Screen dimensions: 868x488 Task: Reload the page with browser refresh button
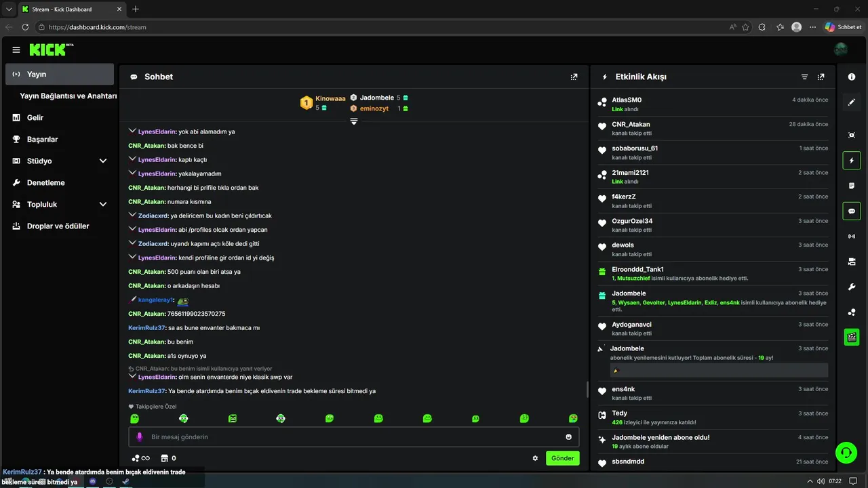click(25, 27)
